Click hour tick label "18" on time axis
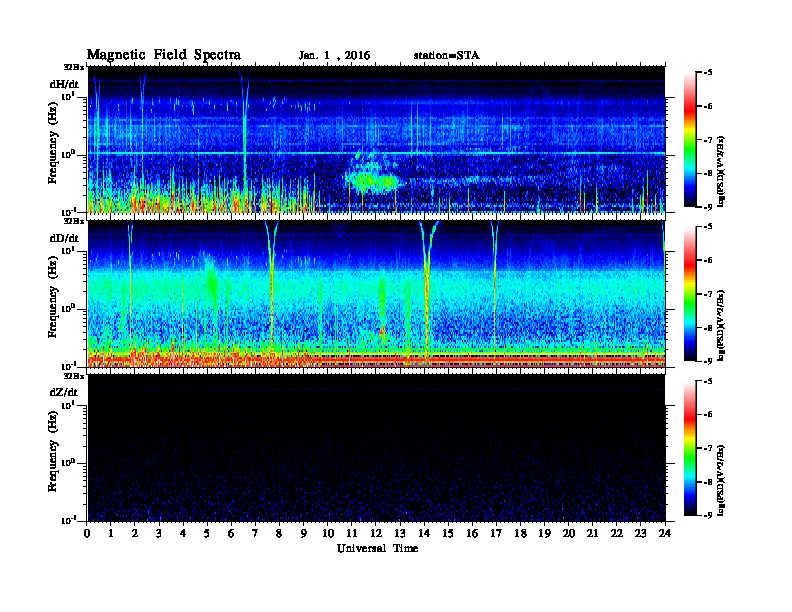The width and height of the screenshot is (792, 612). (520, 533)
